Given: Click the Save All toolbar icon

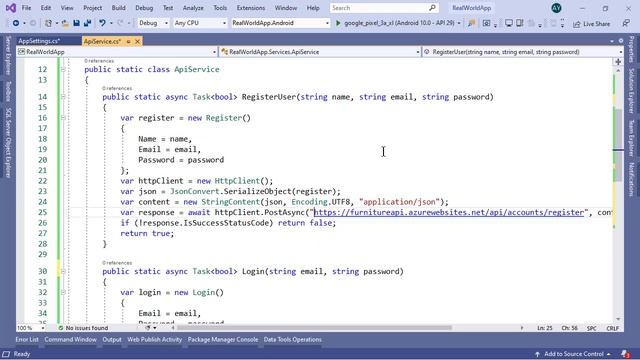Looking at the screenshot, I should pyautogui.click(x=87, y=23).
